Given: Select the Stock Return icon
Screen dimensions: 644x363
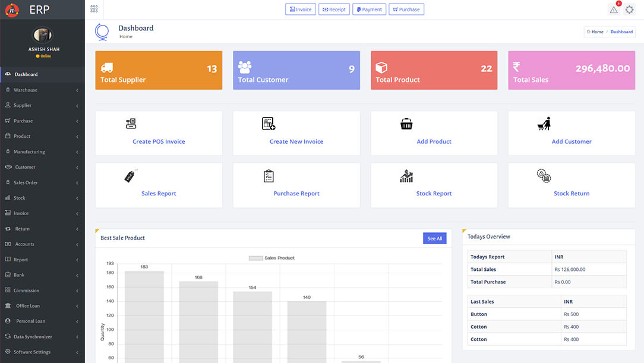Looking at the screenshot, I should 544,175.
